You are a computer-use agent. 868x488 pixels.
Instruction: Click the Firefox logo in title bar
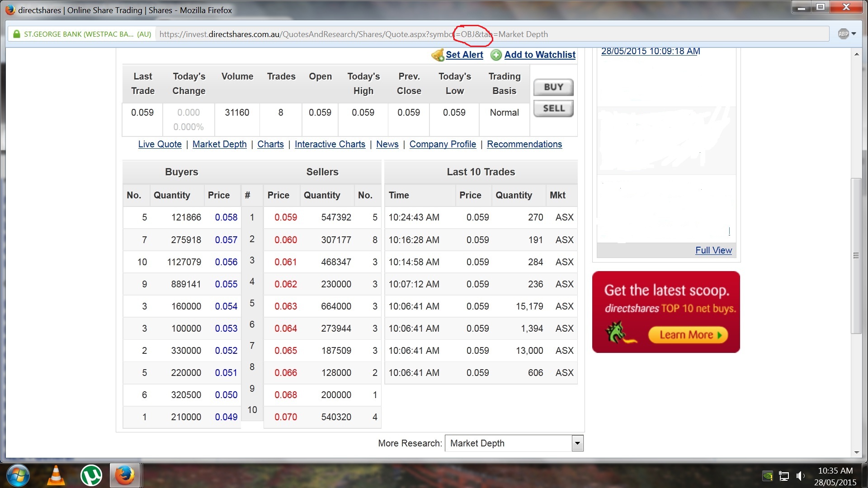coord(10,10)
